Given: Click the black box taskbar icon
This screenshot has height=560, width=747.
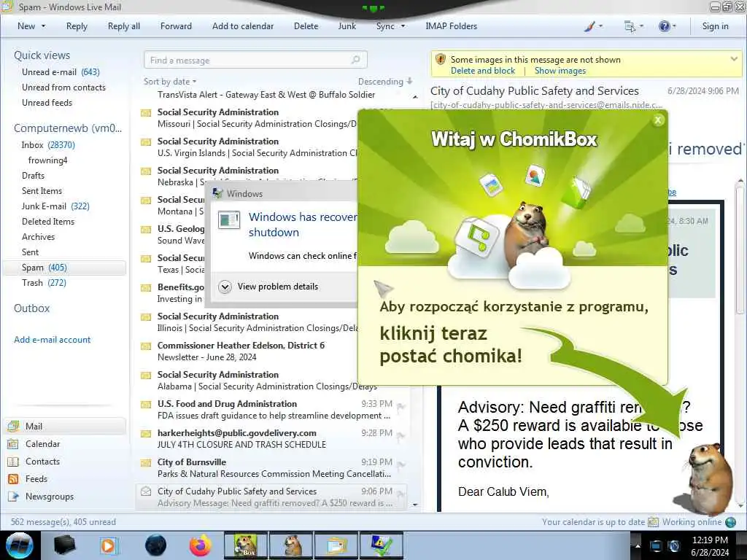Looking at the screenshot, I should [x=64, y=545].
